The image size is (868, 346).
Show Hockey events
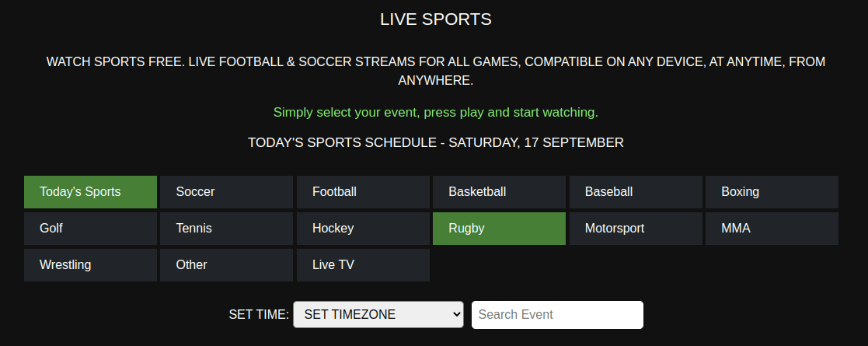tap(363, 229)
